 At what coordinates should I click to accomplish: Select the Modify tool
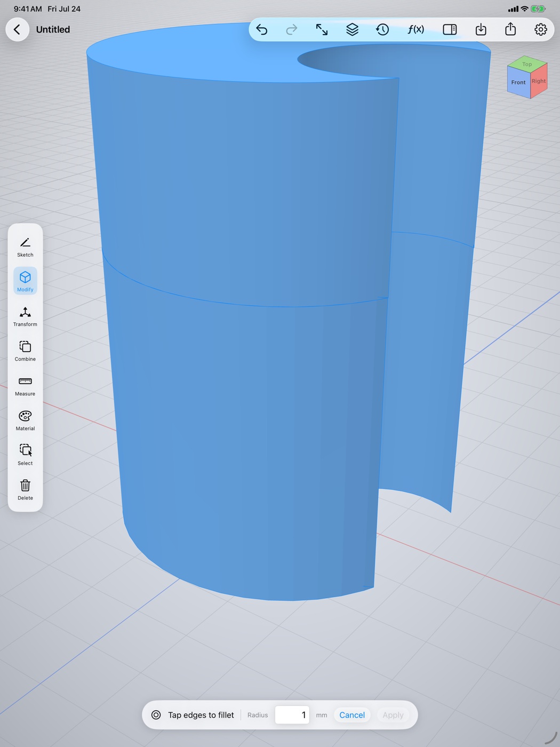25,281
